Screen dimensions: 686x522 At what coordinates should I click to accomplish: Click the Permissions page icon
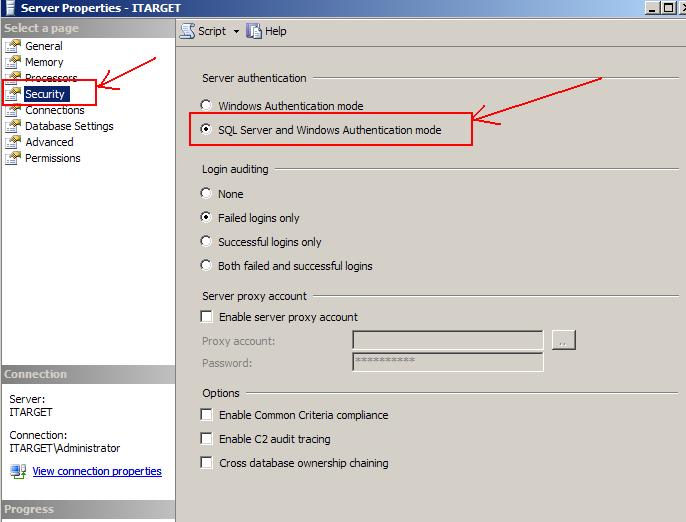(13, 158)
